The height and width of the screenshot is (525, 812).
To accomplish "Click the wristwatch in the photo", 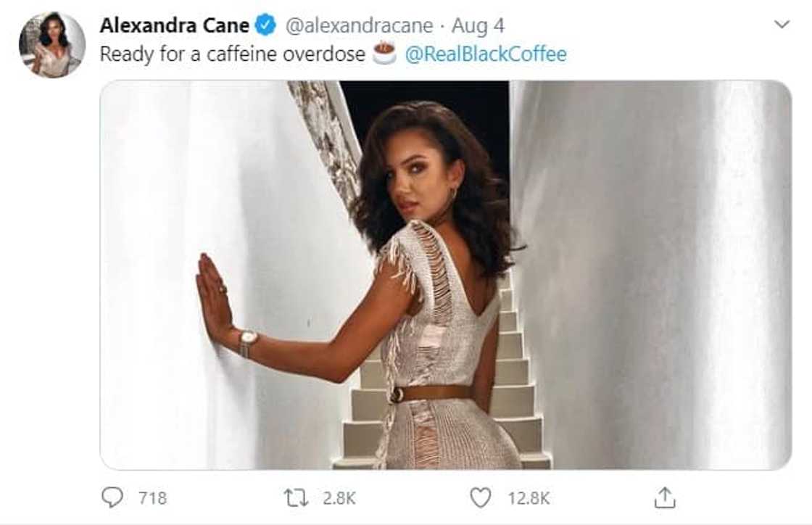I will (x=248, y=340).
